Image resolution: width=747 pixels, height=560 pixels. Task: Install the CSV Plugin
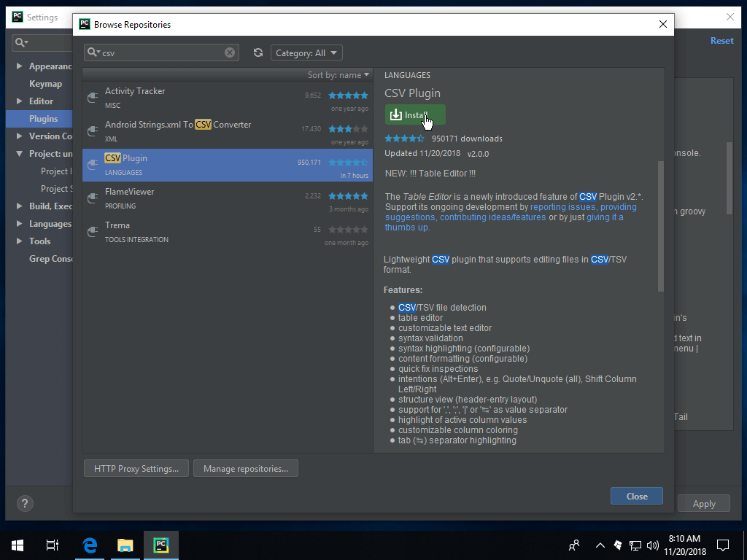(x=415, y=114)
